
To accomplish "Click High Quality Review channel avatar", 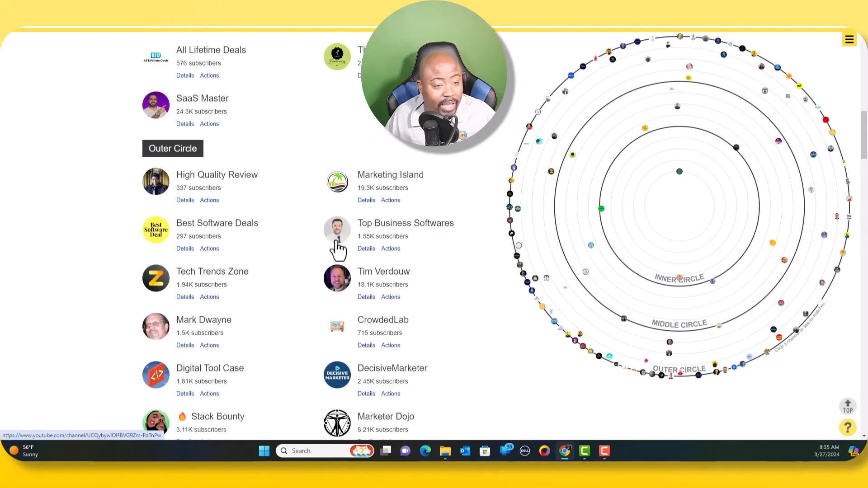I will 156,182.
